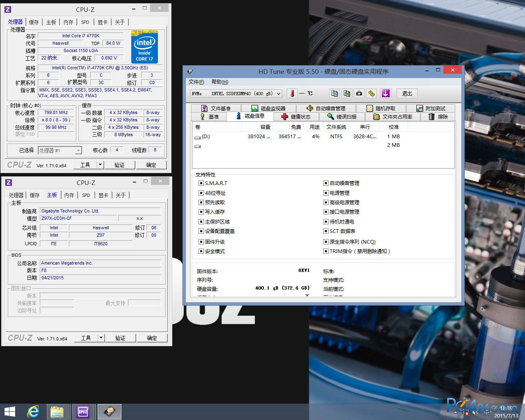Screen dimensions: 525x420
Task: Switch to the 基准 benchmark tab
Action: 209,116
